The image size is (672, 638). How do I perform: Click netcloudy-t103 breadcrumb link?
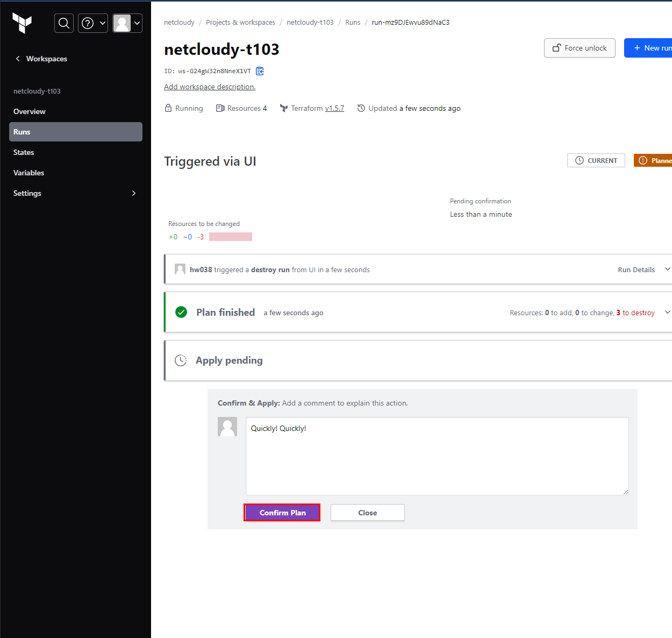[x=310, y=22]
